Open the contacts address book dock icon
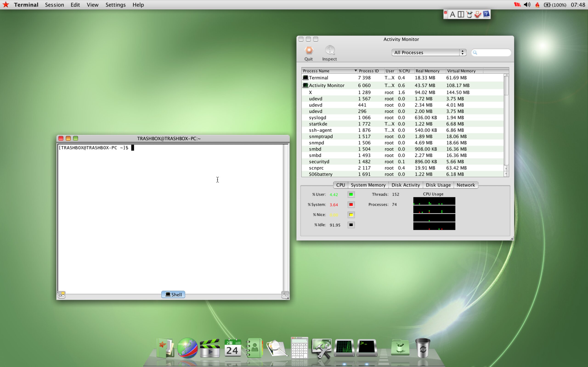The width and height of the screenshot is (588, 367). tap(254, 348)
